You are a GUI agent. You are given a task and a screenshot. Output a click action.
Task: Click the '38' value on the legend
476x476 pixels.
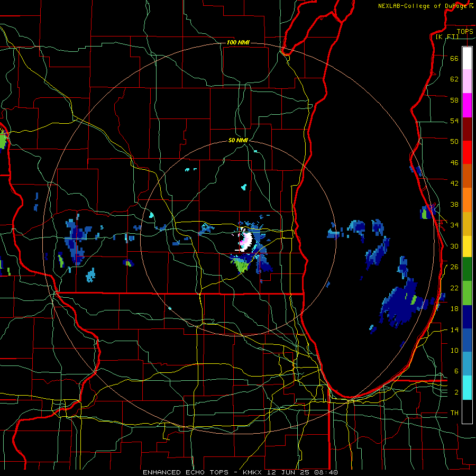[454, 204]
